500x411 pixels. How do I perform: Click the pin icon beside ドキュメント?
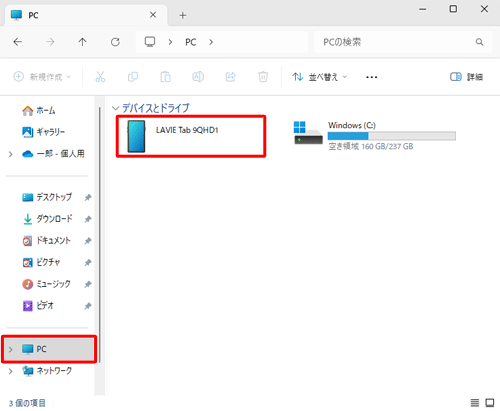coord(88,241)
